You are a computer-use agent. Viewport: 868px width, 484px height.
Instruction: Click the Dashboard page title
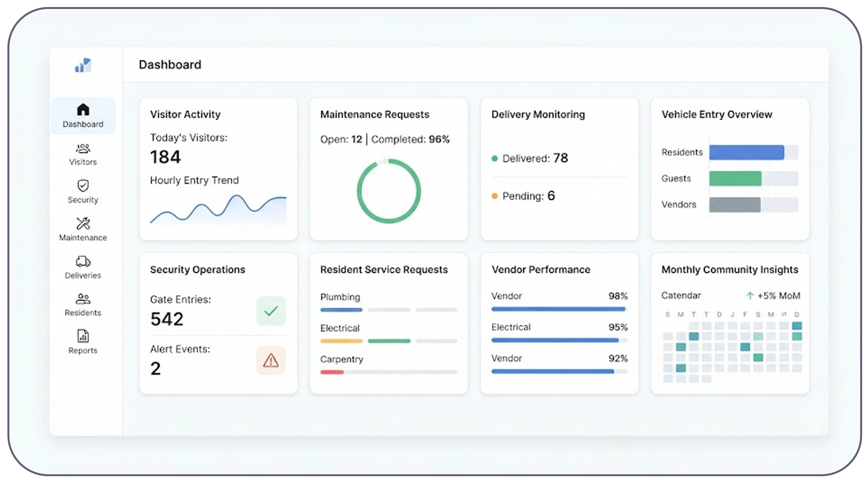(x=170, y=64)
